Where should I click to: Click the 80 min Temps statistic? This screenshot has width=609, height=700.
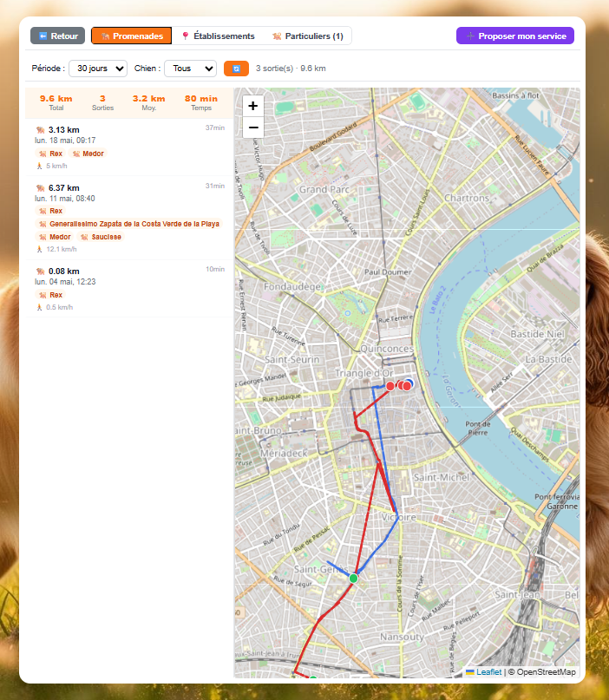point(201,102)
